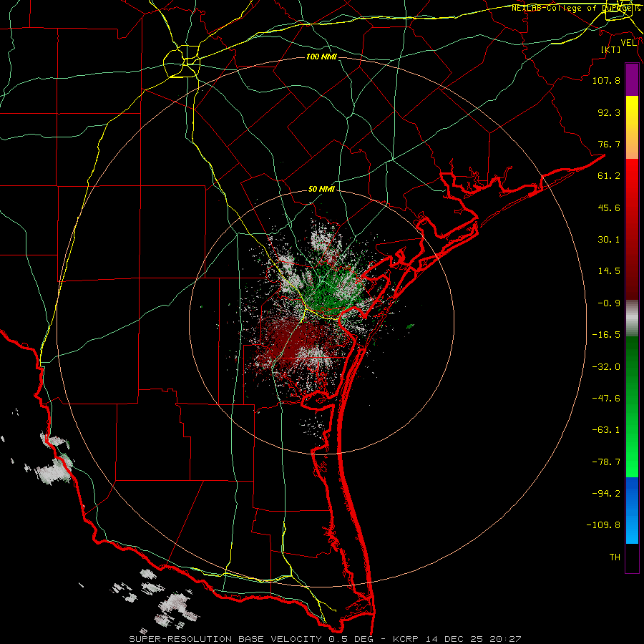Click the -63.1 value on the velocity scale
Viewport: 644px width, 644px height.
pos(606,430)
